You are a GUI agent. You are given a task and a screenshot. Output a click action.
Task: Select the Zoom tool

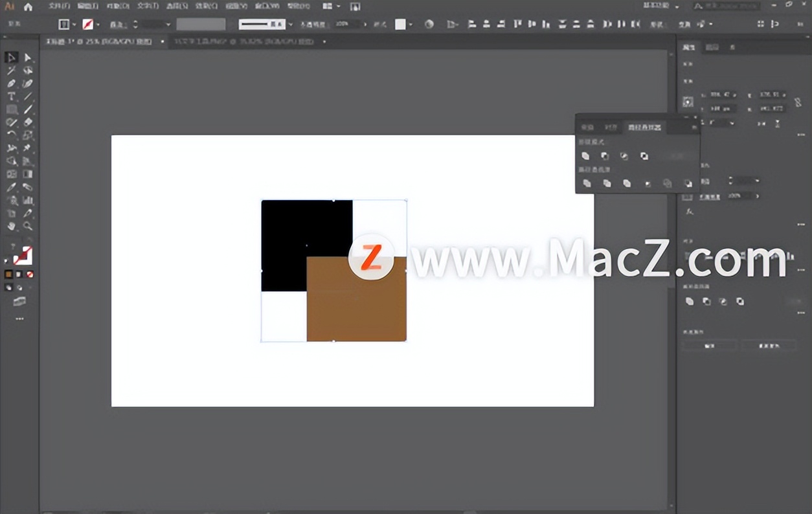tap(27, 227)
